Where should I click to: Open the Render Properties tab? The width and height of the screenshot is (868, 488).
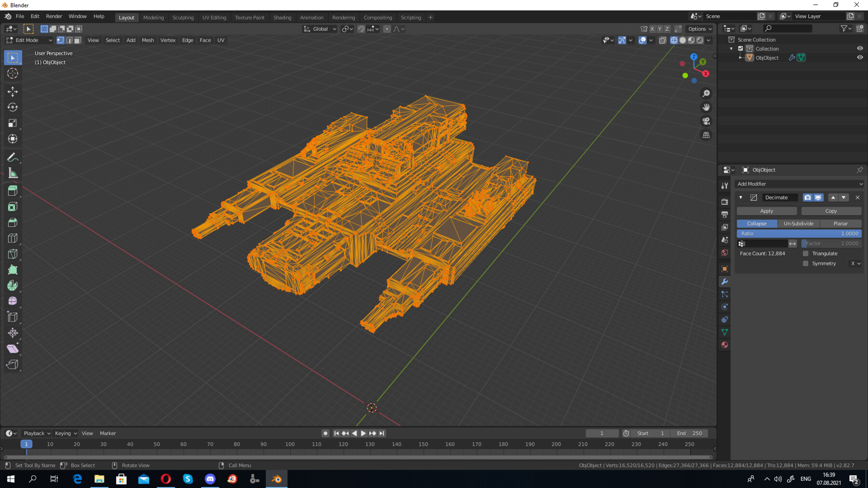click(x=724, y=201)
